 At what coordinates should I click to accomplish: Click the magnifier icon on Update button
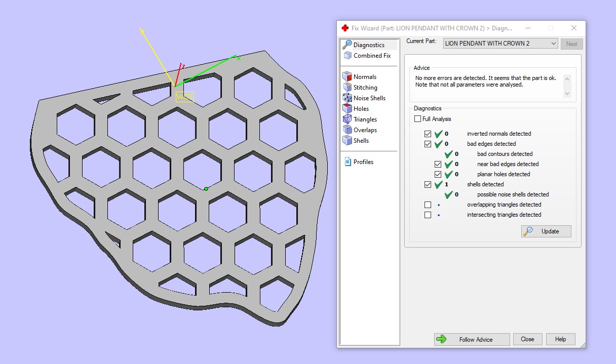tap(528, 231)
